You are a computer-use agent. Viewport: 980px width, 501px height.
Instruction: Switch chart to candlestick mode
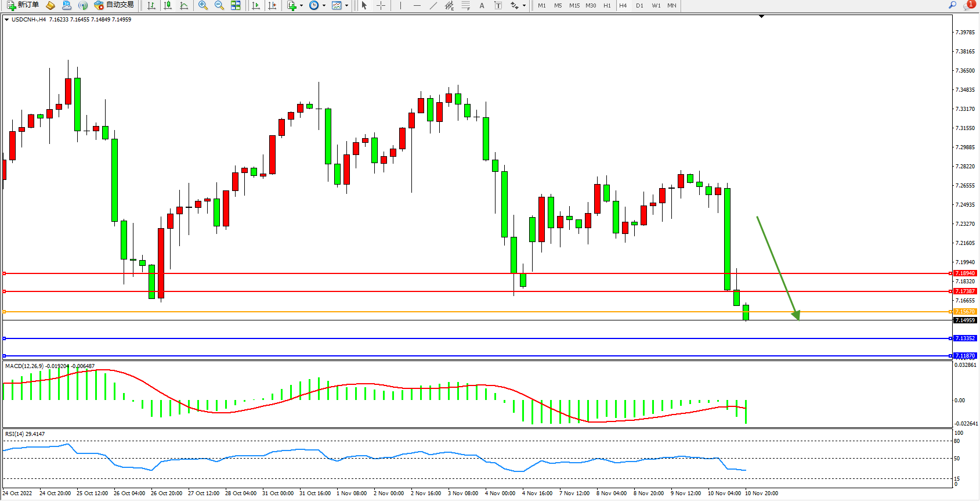(168, 5)
